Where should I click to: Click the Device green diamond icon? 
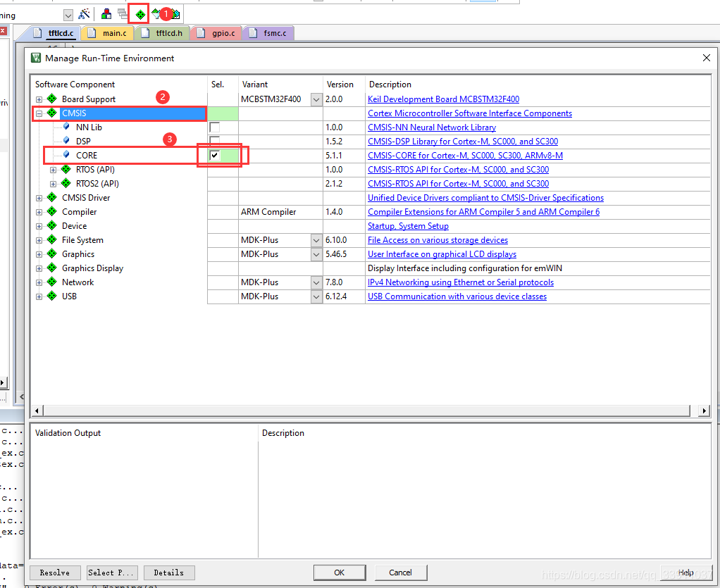[52, 225]
